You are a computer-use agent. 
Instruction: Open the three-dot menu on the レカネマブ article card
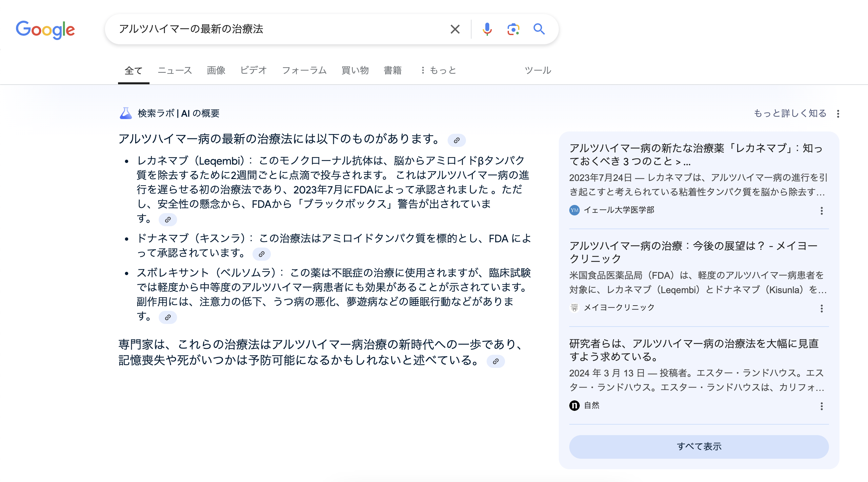(821, 211)
